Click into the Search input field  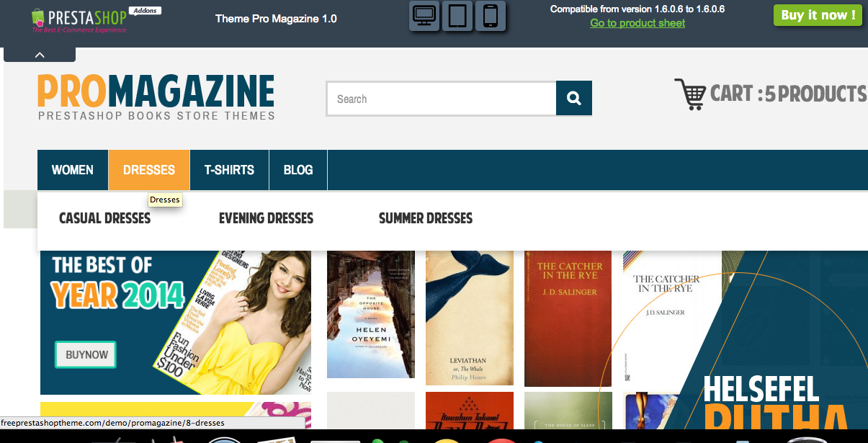click(442, 99)
